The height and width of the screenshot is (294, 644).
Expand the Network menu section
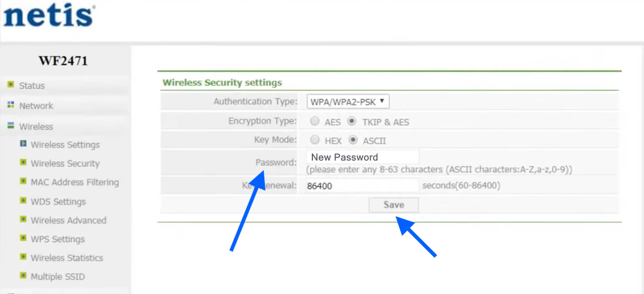coord(36,106)
